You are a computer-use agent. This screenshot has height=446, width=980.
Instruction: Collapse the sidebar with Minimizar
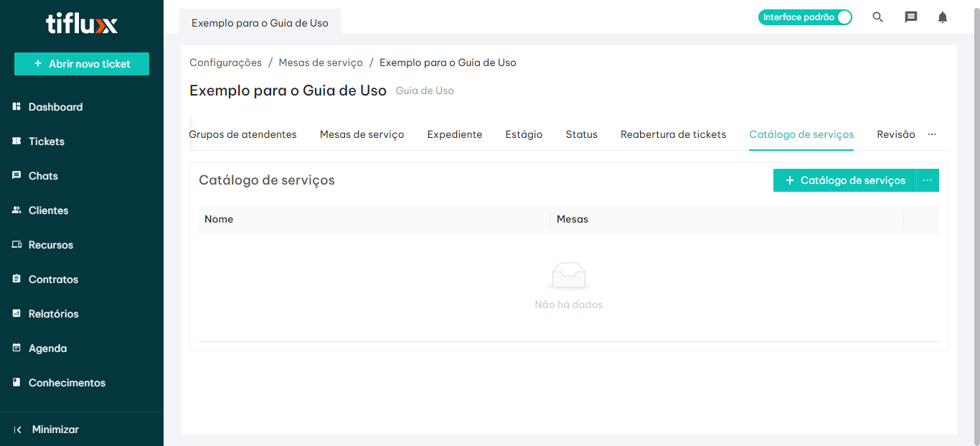(47, 429)
